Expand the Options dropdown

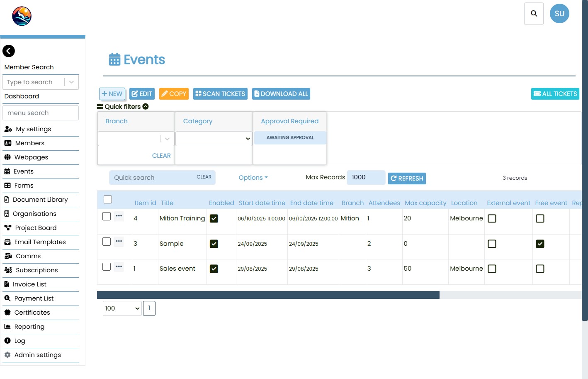pos(253,178)
